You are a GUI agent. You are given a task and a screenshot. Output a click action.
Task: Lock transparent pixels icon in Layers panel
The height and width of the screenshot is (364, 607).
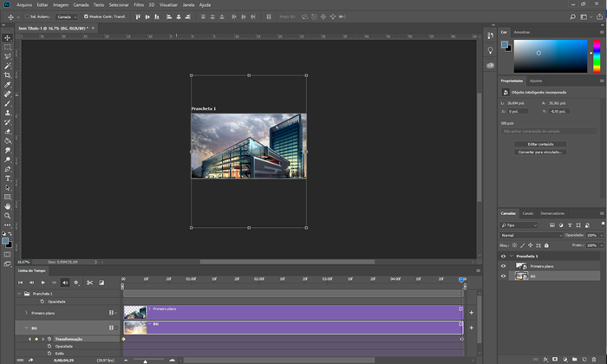(514, 245)
